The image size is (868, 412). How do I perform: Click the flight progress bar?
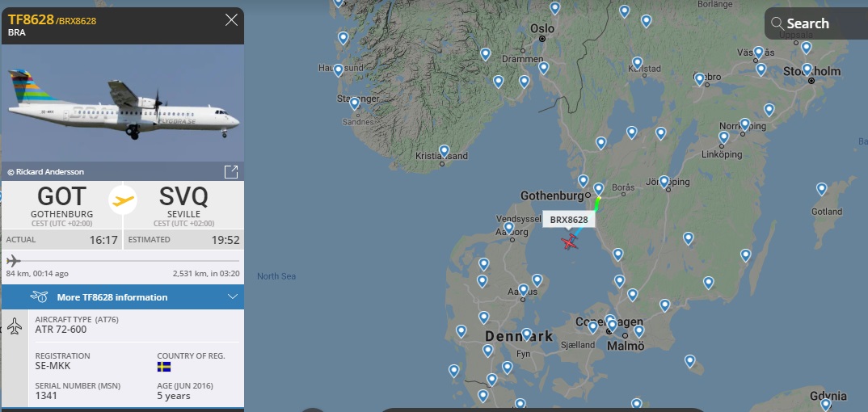pos(121,261)
